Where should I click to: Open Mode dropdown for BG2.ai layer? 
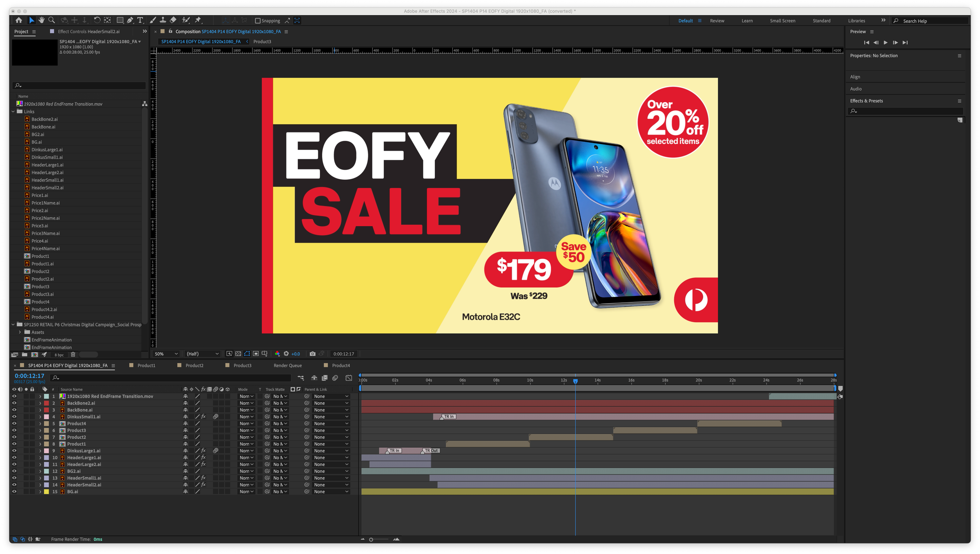pos(247,471)
